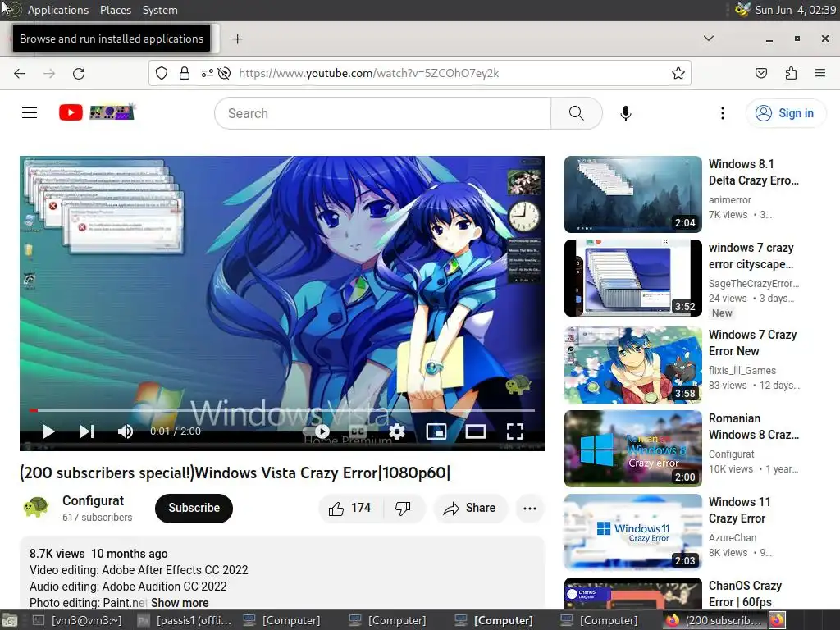Open the animerror channel name
The width and height of the screenshot is (840, 630).
pos(729,200)
